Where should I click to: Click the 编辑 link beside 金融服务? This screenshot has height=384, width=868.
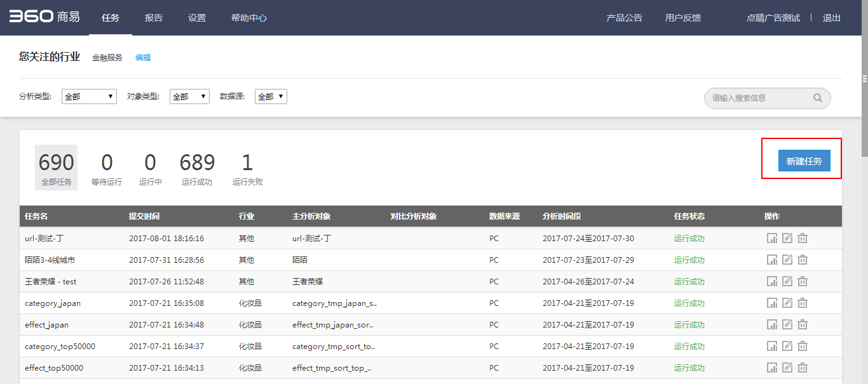click(x=143, y=58)
